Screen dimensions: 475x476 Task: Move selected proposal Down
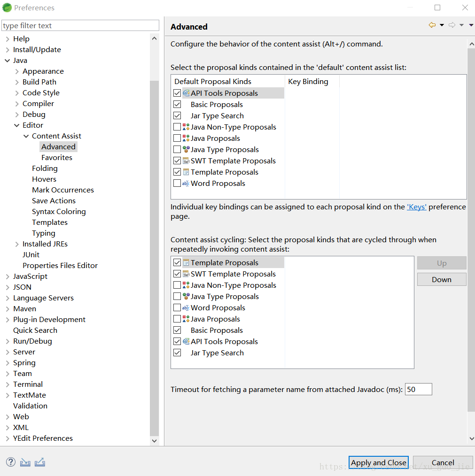pyautogui.click(x=442, y=279)
